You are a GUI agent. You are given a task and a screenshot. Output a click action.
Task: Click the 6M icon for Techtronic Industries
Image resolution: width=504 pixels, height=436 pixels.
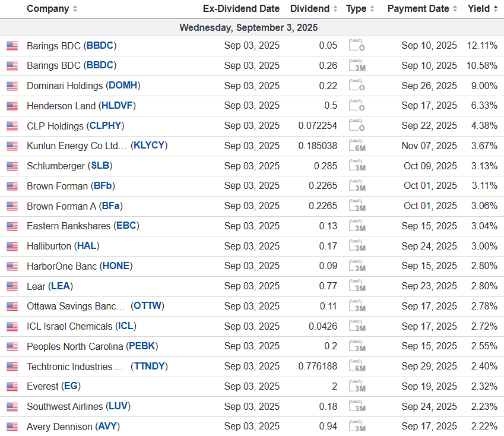pyautogui.click(x=357, y=367)
